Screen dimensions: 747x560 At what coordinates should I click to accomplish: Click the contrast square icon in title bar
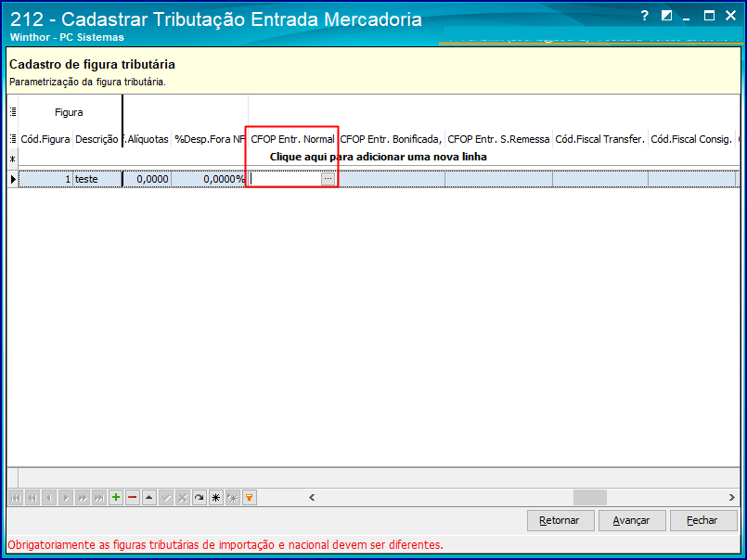[666, 16]
